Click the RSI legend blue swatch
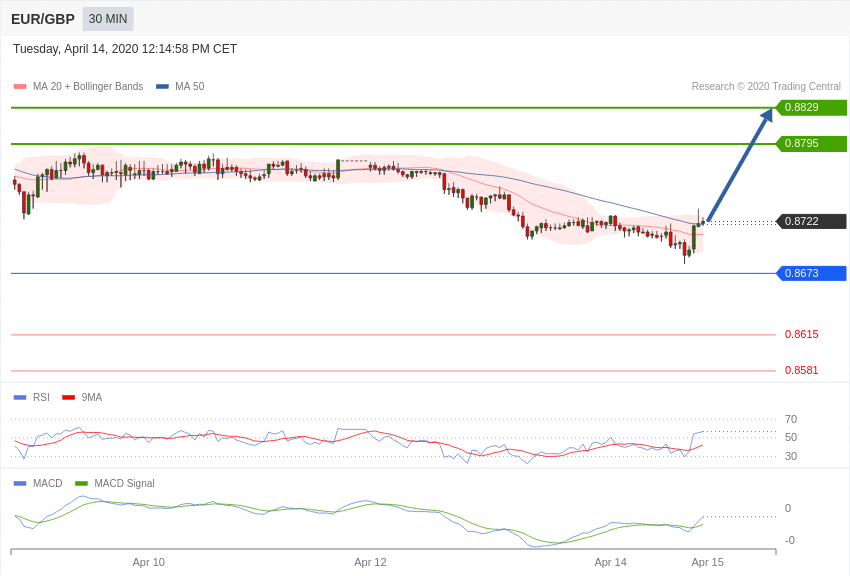Image resolution: width=850 pixels, height=576 pixels. click(x=20, y=398)
